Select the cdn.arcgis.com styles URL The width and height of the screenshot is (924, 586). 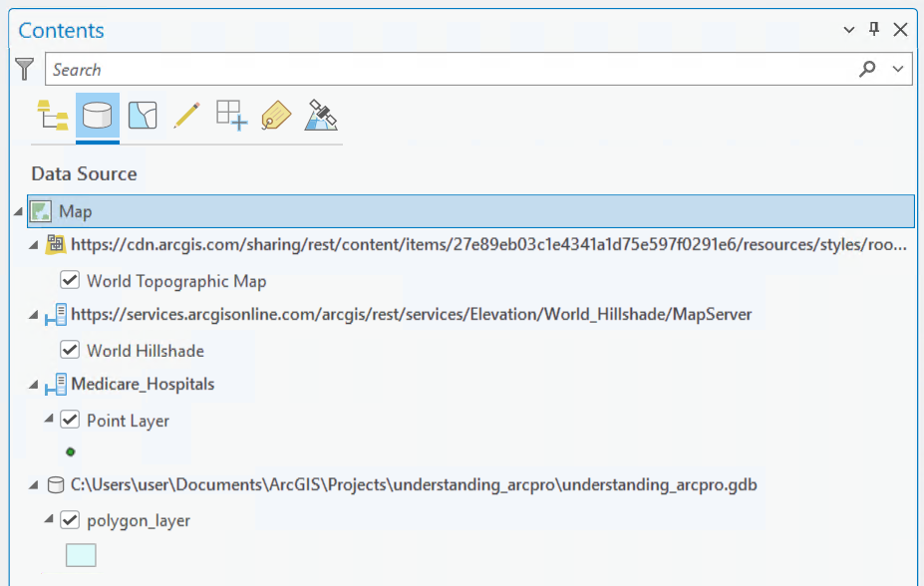[x=488, y=244]
